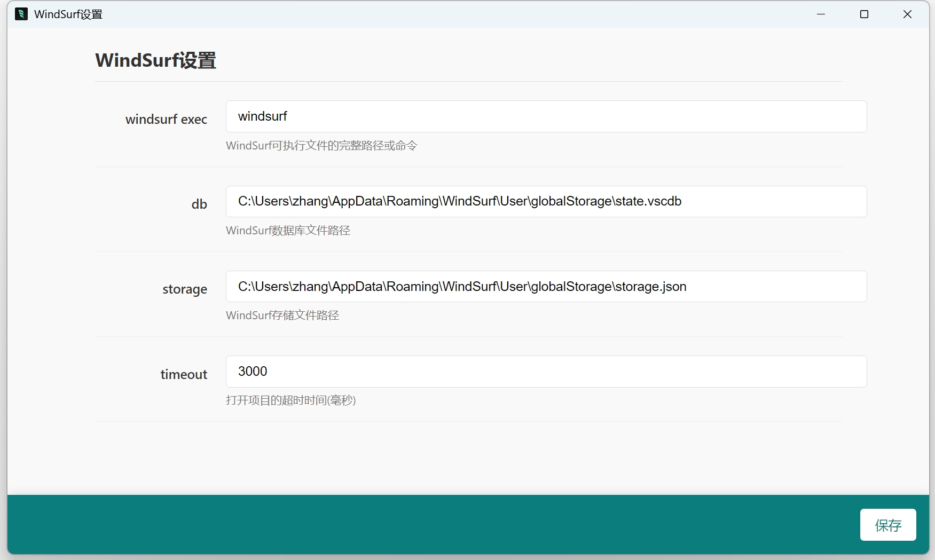Click the "timeout" field label
The width and height of the screenshot is (935, 560).
184,374
